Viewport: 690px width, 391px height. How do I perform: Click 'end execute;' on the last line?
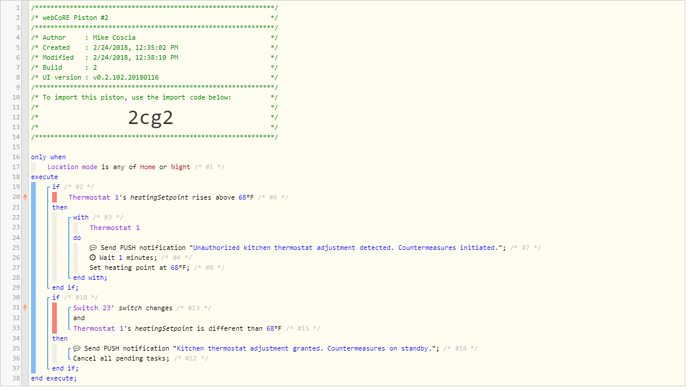coord(54,379)
